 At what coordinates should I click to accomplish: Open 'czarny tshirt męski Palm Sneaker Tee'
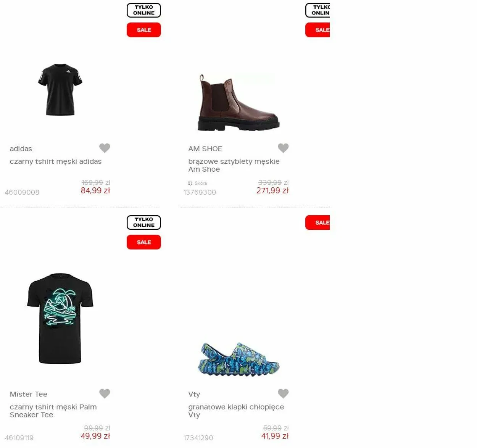53,411
